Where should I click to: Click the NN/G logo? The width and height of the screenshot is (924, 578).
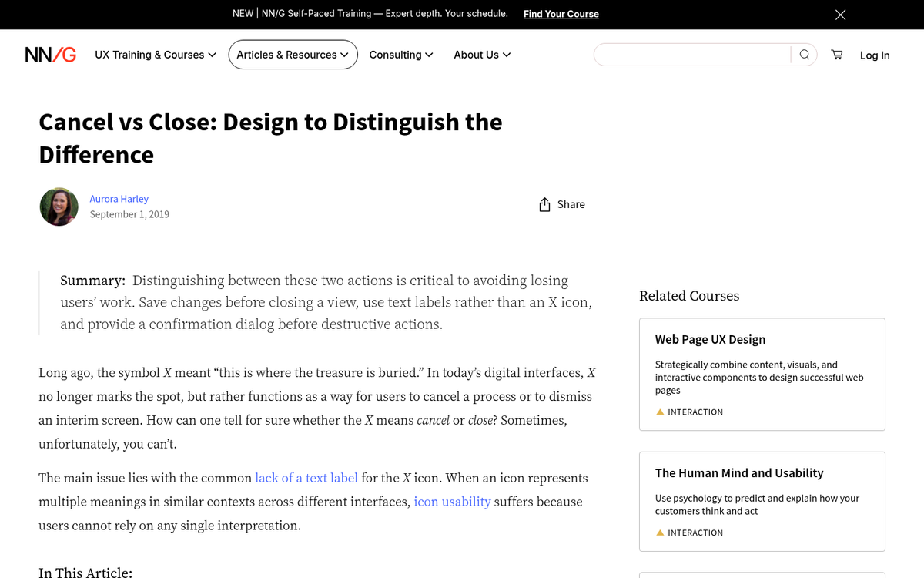[50, 54]
